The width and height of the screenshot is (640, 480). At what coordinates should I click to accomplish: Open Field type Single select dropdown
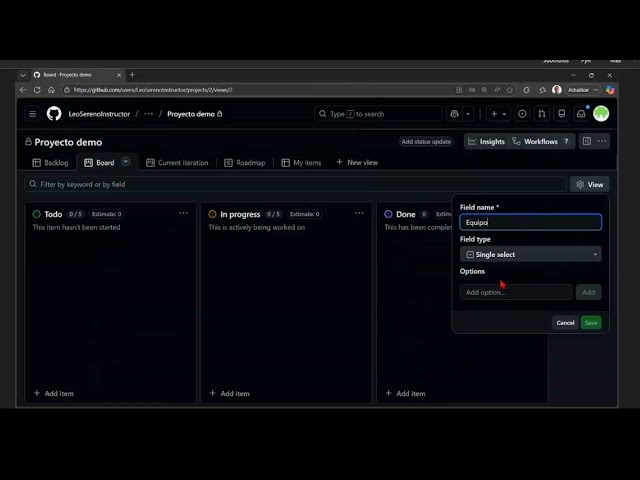(x=530, y=254)
